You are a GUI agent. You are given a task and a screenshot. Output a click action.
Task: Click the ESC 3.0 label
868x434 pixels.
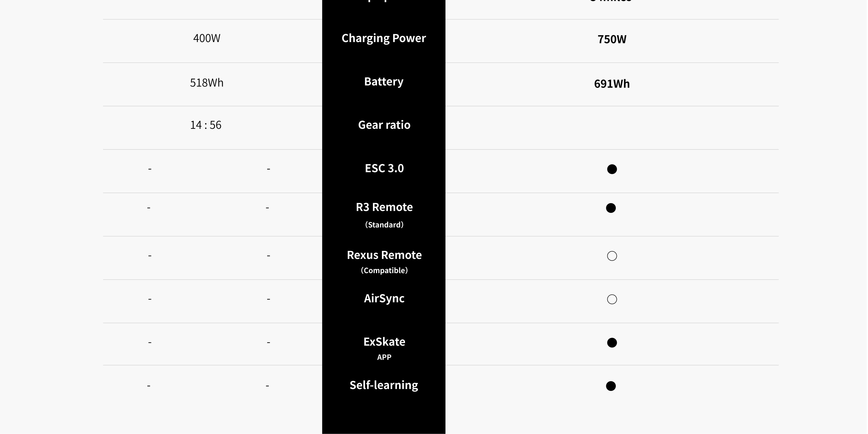[x=384, y=168]
